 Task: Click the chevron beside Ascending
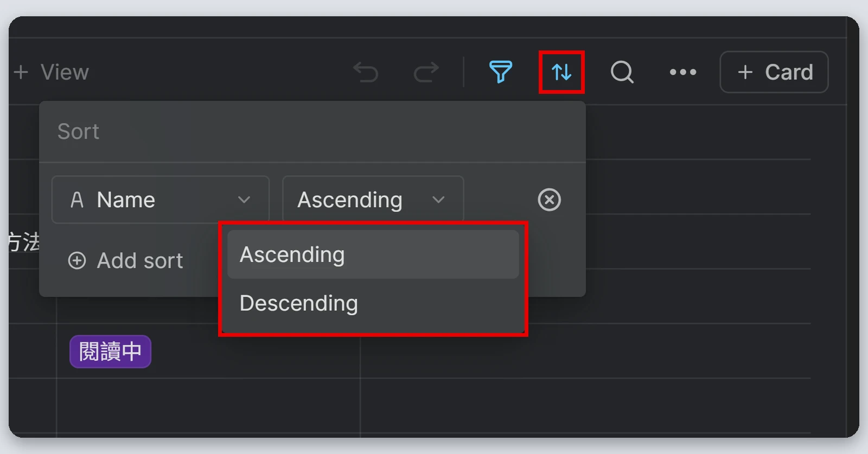point(438,200)
